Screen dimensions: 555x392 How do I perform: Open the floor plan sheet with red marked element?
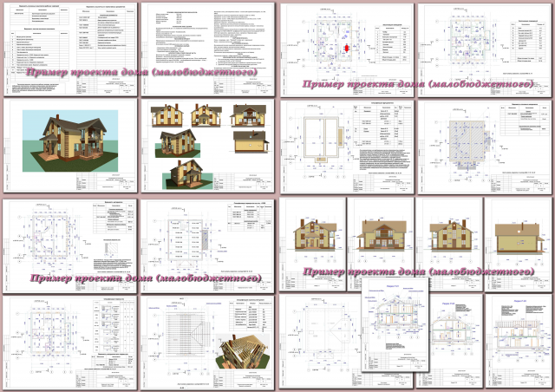[x=347, y=50]
